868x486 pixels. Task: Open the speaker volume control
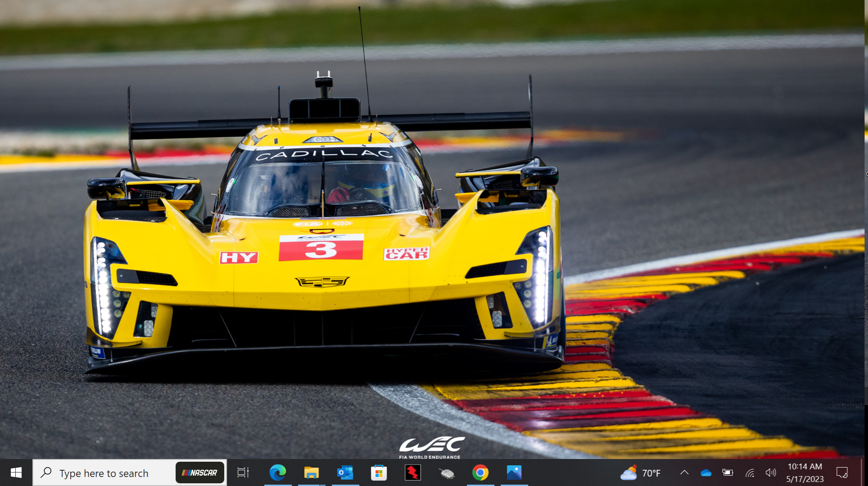coord(771,472)
